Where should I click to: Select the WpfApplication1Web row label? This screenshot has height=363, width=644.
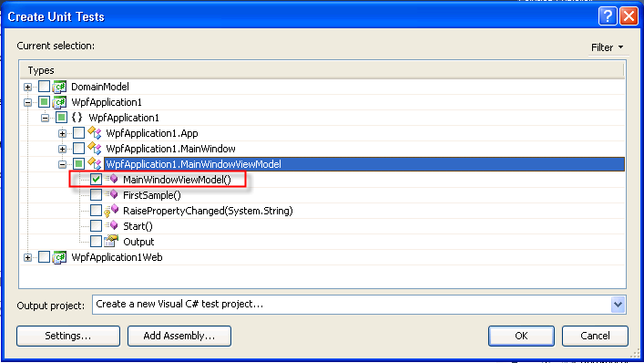pos(117,257)
